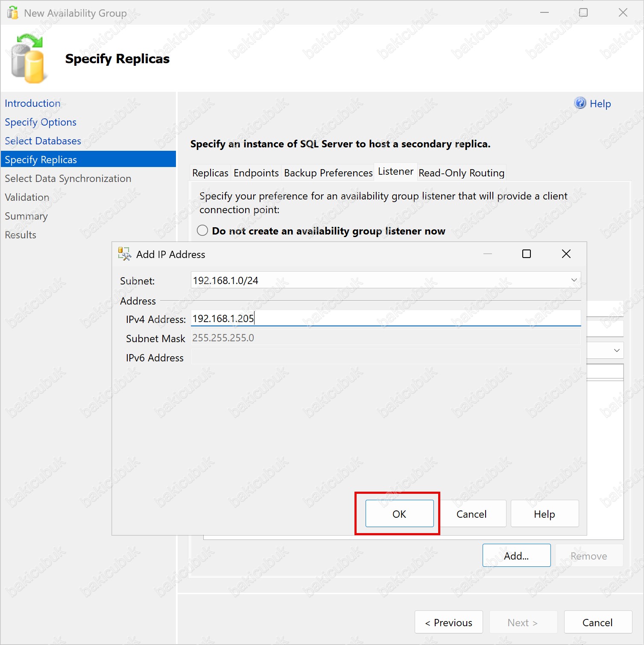The width and height of the screenshot is (644, 645).
Task: Click the Add IP Address dialog icon
Action: (124, 254)
